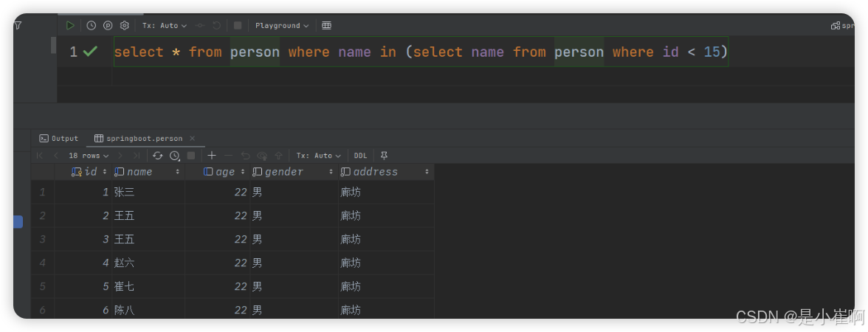Image resolution: width=868 pixels, height=332 pixels.
Task: Click the view parameters P icon
Action: pyautogui.click(x=108, y=25)
